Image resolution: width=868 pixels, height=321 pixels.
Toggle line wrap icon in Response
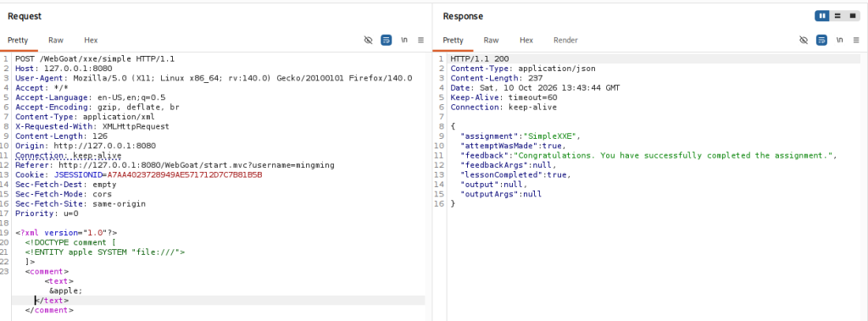point(822,40)
